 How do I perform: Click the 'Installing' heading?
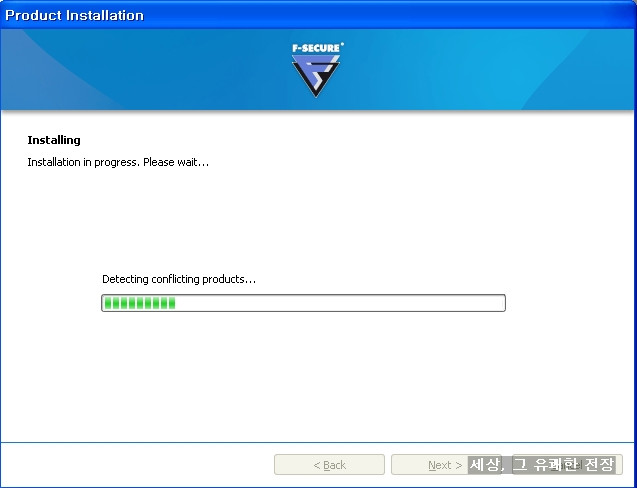tap(54, 140)
